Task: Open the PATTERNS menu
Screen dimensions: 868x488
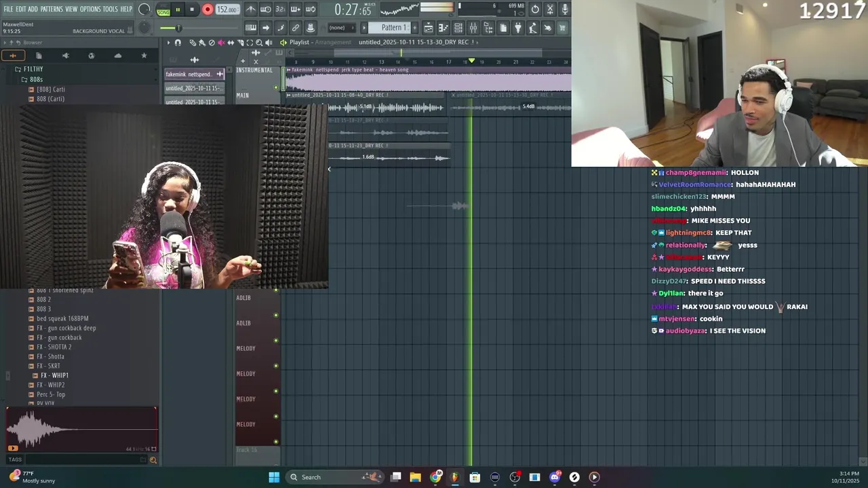Action: [52, 9]
